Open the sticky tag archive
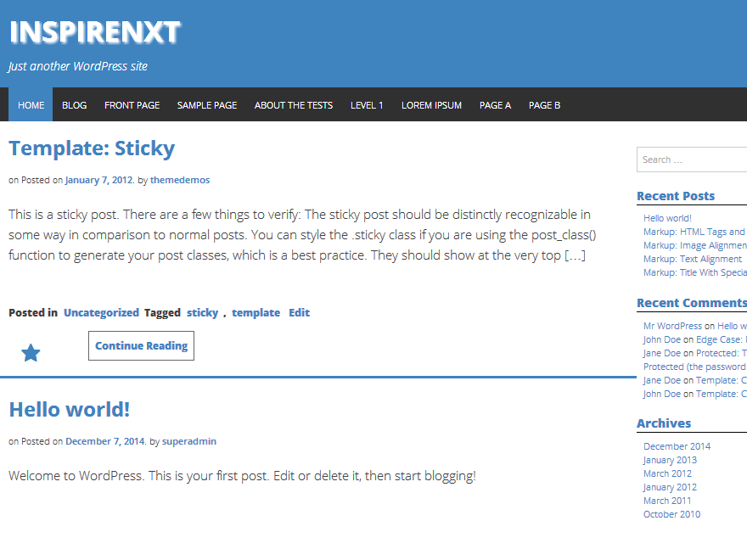Image resolution: width=747 pixels, height=560 pixels. coord(202,312)
